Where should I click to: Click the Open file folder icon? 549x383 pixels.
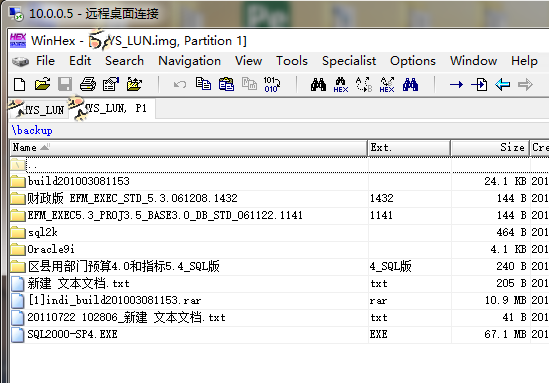pos(42,84)
